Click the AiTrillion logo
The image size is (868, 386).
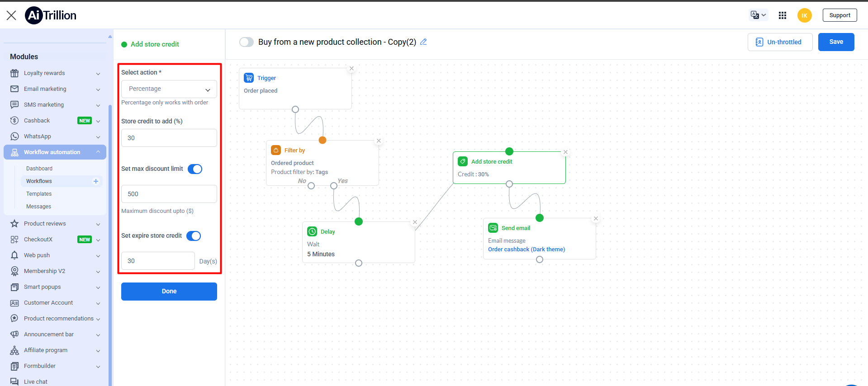click(x=51, y=15)
